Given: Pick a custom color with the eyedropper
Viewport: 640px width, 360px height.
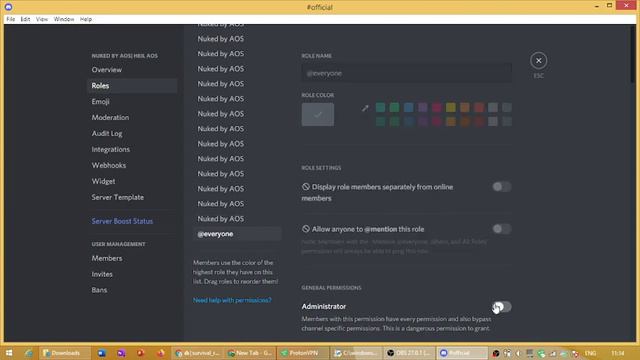Looking at the screenshot, I should tap(365, 108).
